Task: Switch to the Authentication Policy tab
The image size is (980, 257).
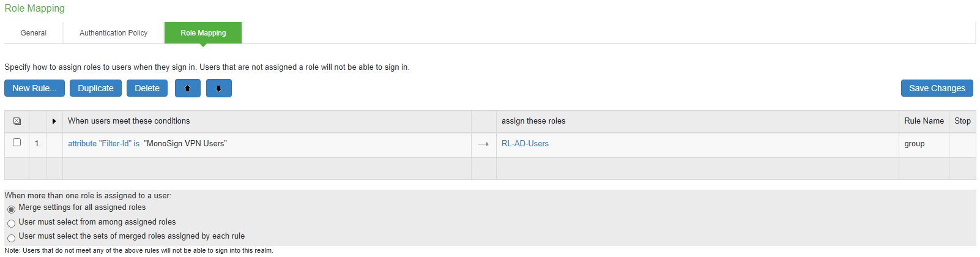Action: point(113,33)
